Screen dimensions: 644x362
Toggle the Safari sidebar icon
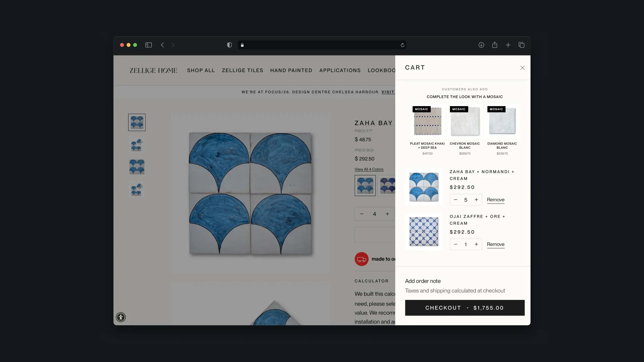(148, 45)
